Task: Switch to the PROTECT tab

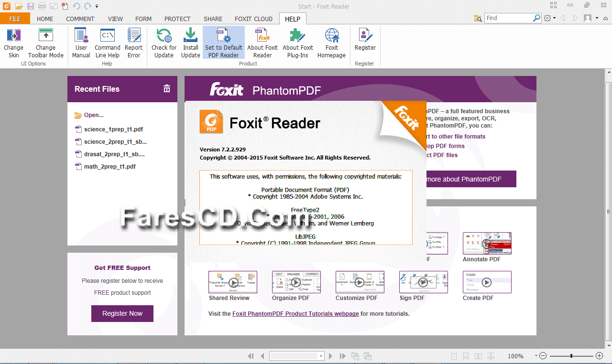Action: 177,19
